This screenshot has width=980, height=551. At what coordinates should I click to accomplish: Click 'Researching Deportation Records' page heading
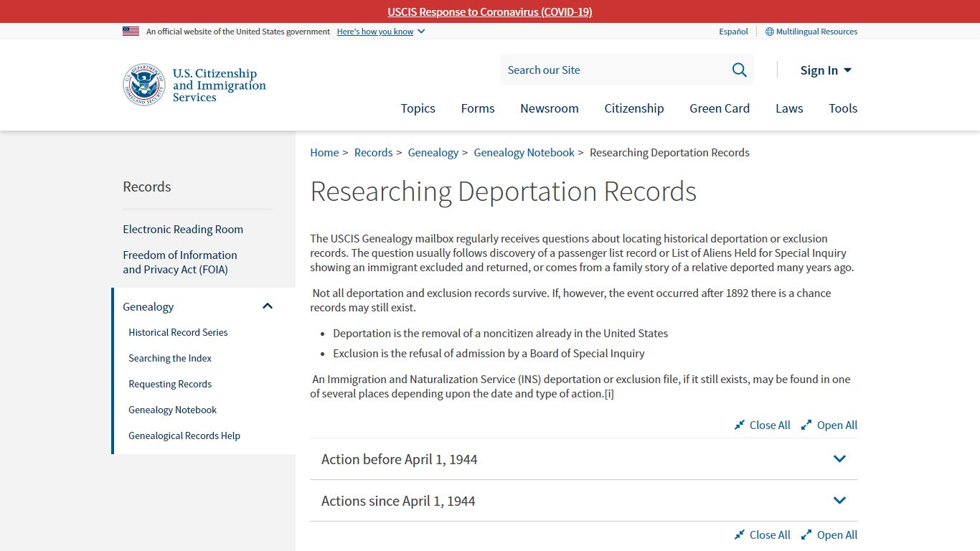504,192
